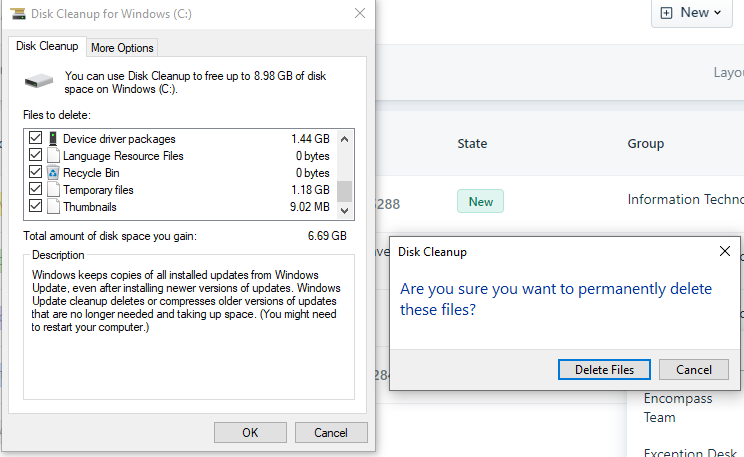Click the Description label in the description box
Viewport: 744px width, 457px height.
pyautogui.click(x=58, y=255)
